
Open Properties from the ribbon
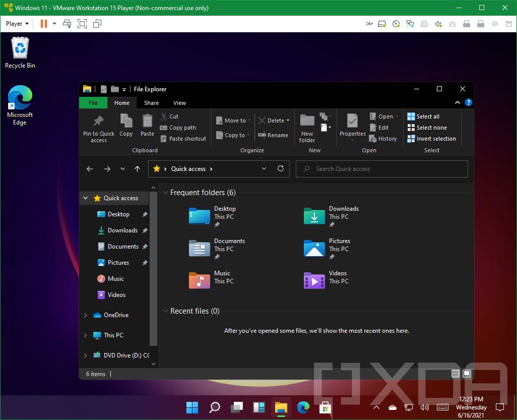tap(352, 126)
